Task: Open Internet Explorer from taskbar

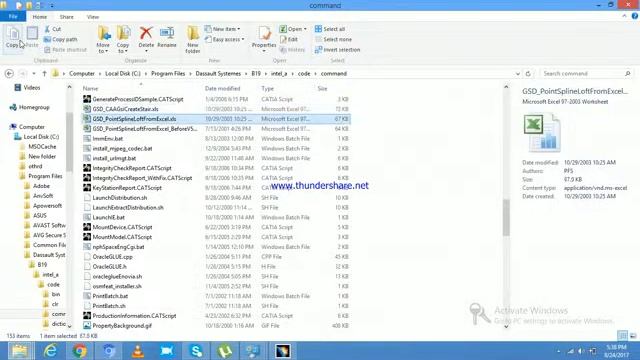Action: (50, 351)
